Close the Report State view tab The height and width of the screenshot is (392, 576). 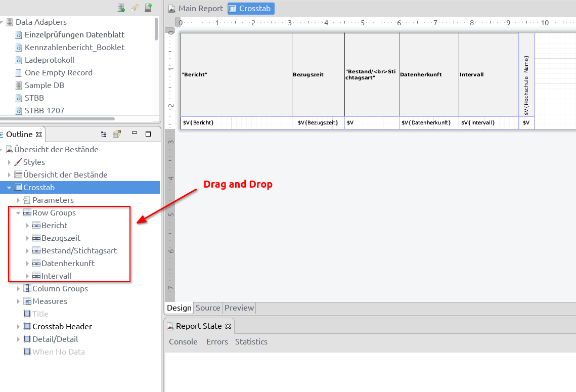pyautogui.click(x=228, y=326)
